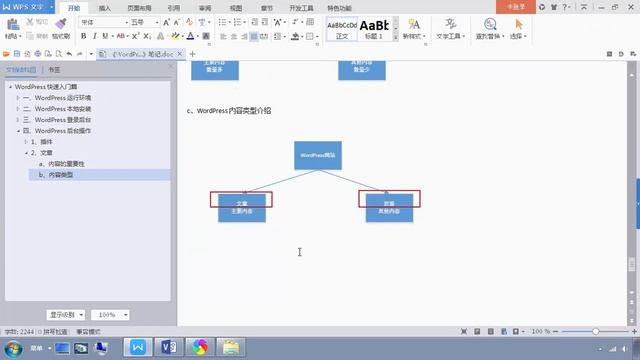Screen dimensions: 640x360
Task: Open the 显示级别 dropdown
Action: (x=66, y=315)
